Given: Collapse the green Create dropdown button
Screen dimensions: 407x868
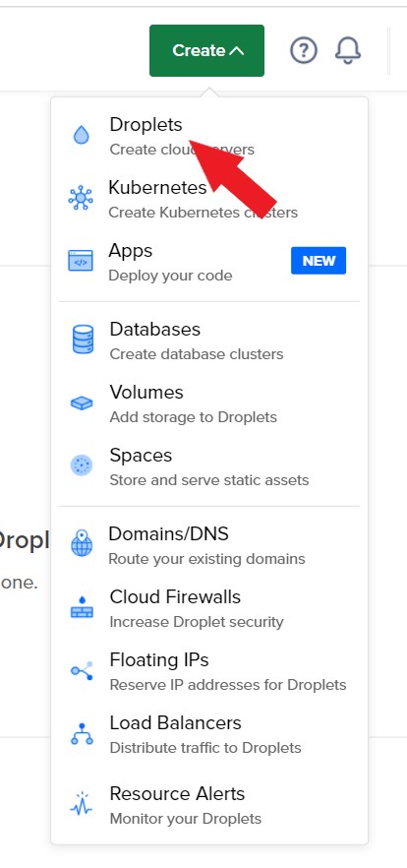Looking at the screenshot, I should (x=206, y=50).
